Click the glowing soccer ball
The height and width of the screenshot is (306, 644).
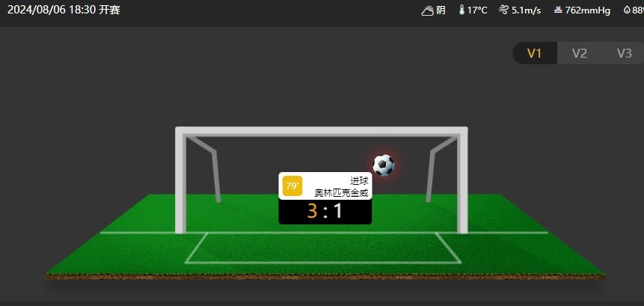384,165
